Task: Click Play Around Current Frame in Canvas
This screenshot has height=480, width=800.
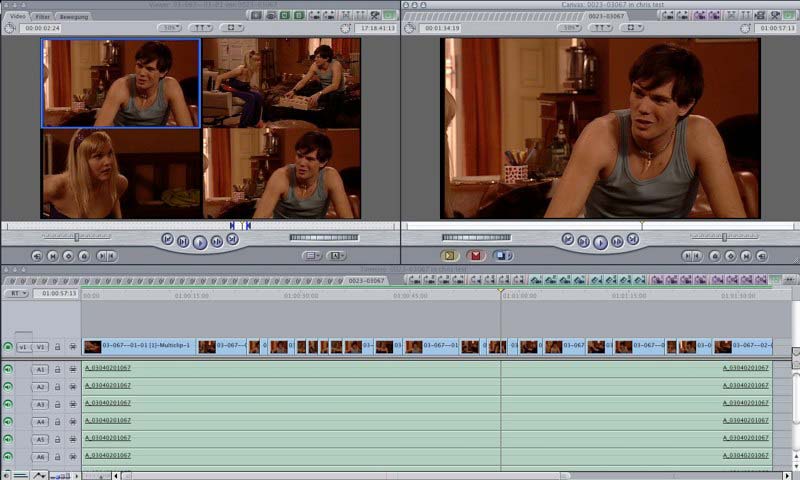Action: click(617, 241)
